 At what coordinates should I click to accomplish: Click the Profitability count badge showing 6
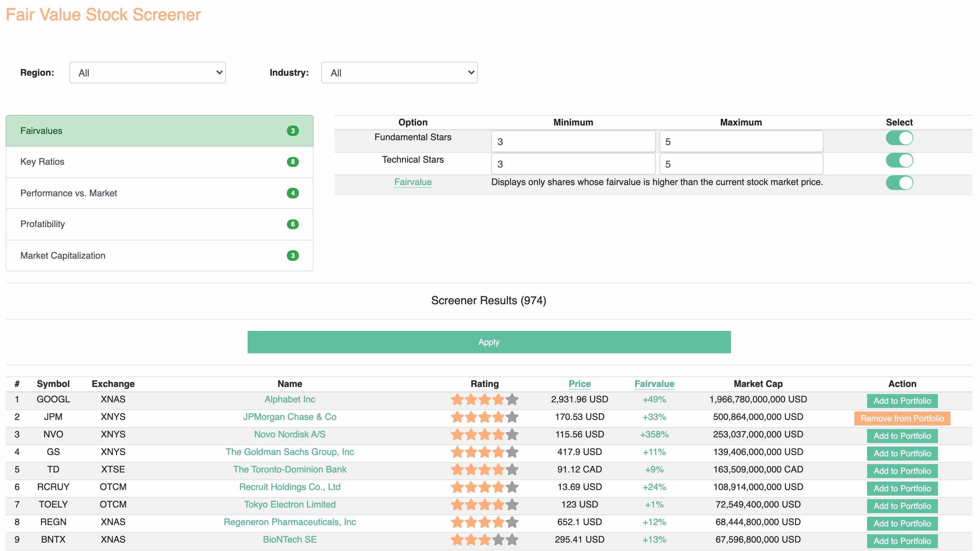[293, 224]
